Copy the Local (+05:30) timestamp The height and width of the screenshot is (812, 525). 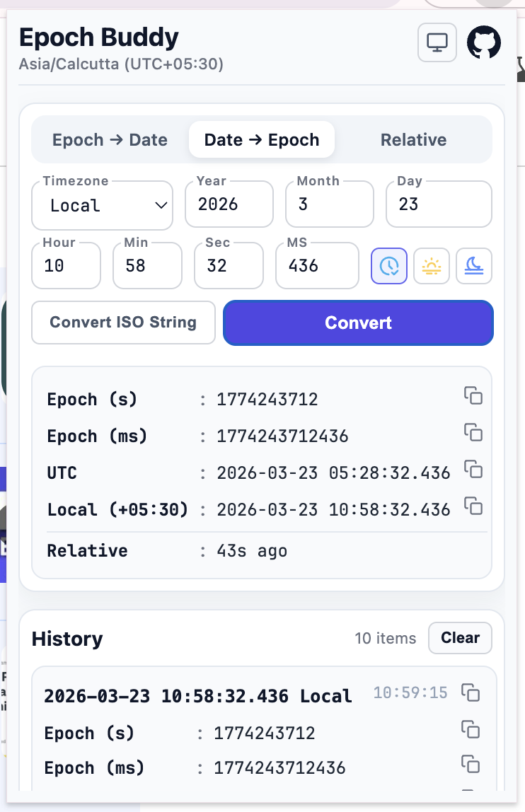point(473,506)
